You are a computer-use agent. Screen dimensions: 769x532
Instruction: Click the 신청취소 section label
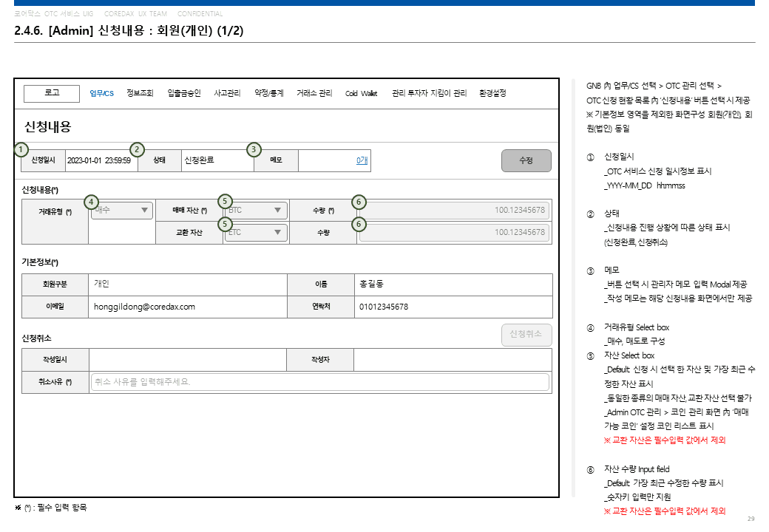[36, 338]
